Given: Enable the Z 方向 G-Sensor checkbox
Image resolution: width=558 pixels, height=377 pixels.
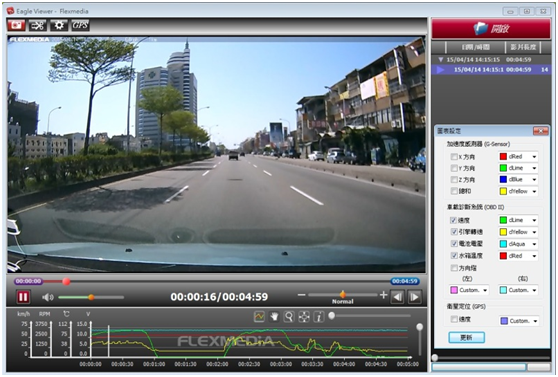Looking at the screenshot, I should (454, 179).
